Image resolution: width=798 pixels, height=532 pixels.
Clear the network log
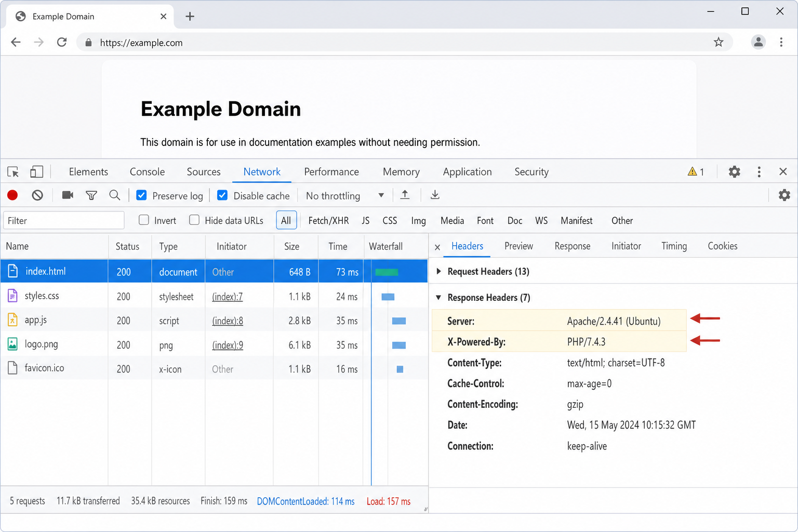(x=37, y=195)
